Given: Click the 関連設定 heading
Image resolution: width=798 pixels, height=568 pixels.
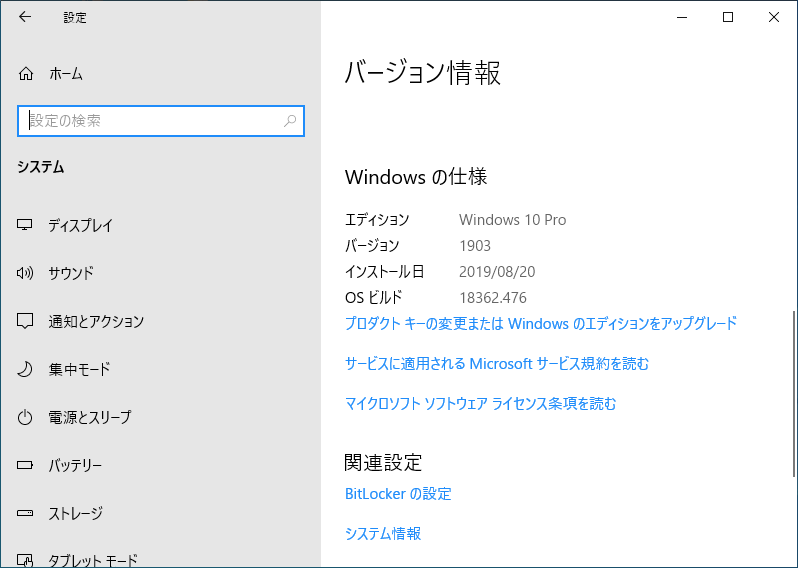Looking at the screenshot, I should (383, 462).
